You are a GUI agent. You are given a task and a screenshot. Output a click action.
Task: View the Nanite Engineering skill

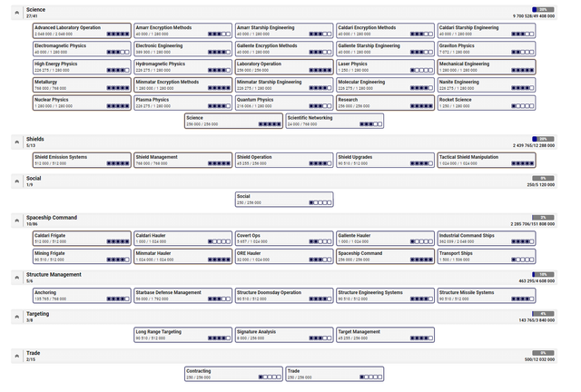[x=487, y=85]
